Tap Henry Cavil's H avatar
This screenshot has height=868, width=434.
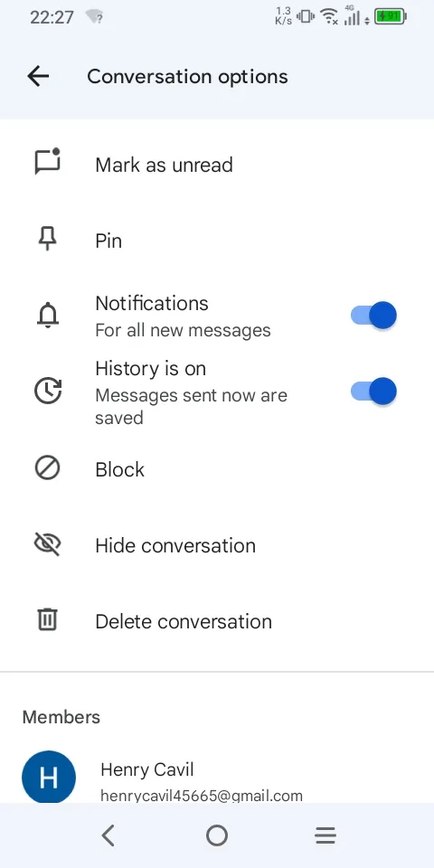tap(49, 777)
